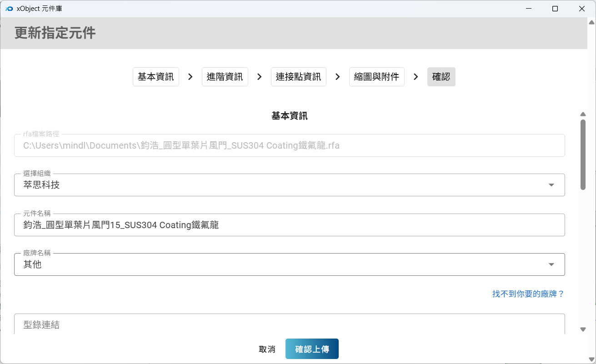Click the form's vertical scrollbar thumb
This screenshot has width=596, height=364.
point(583,155)
